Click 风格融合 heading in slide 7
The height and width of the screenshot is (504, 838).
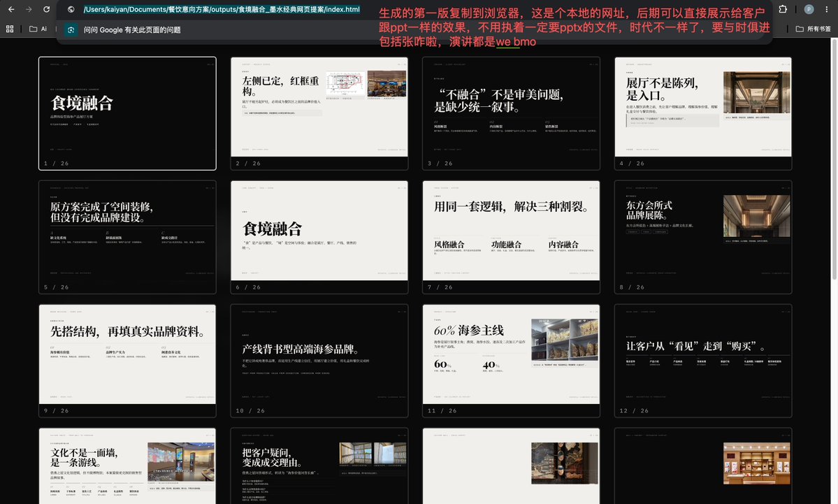449,244
